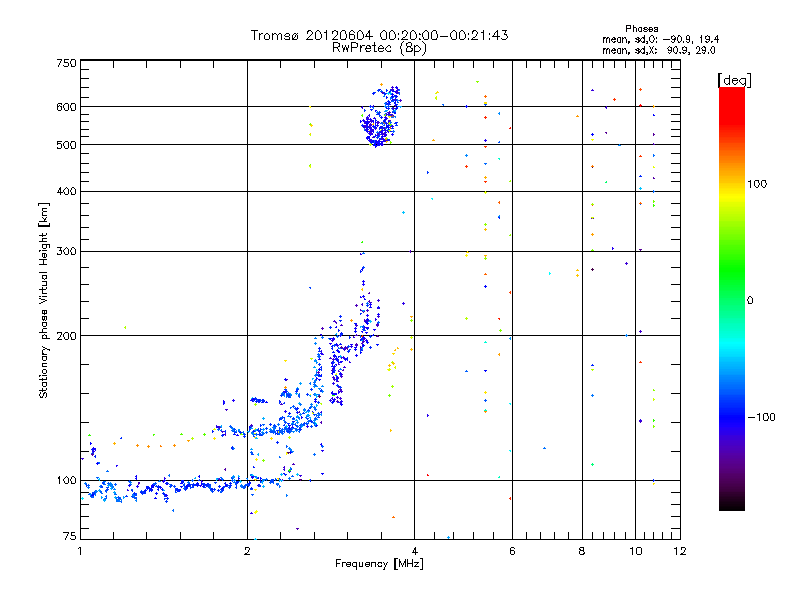Click the x-axis tick label '6'
This screenshot has height=600, width=800.
point(512,551)
